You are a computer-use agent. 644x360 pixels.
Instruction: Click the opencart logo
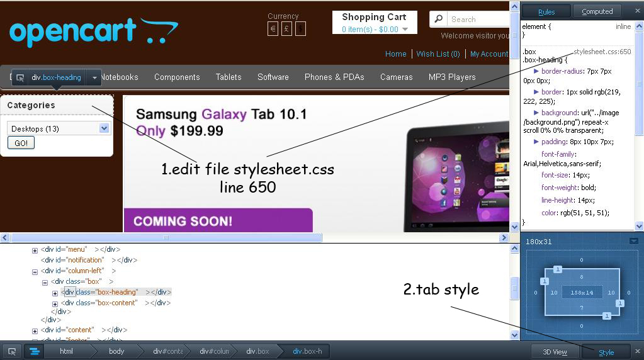pos(94,31)
